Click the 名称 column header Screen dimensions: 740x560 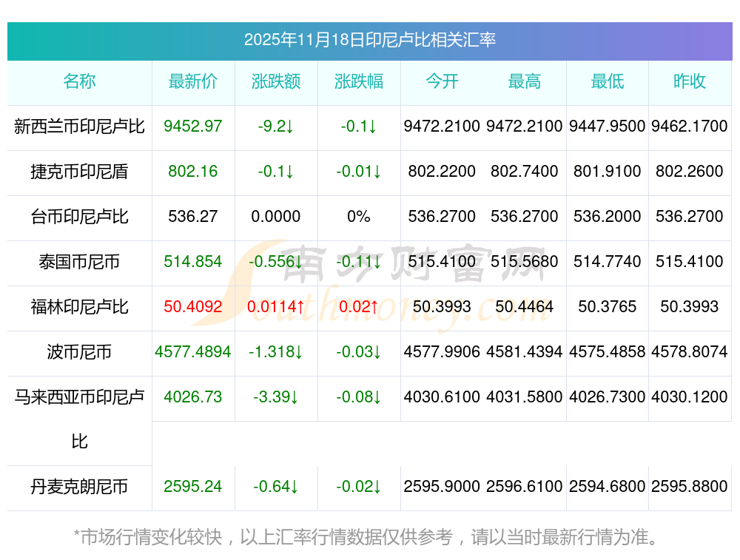point(79,81)
